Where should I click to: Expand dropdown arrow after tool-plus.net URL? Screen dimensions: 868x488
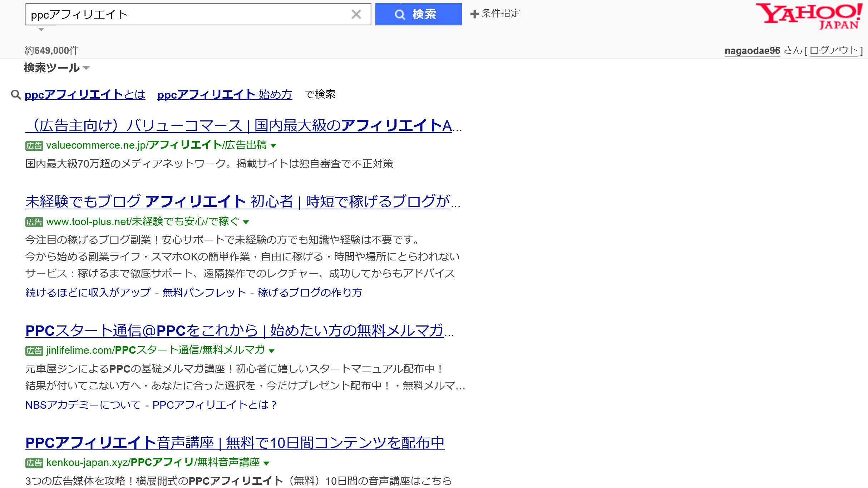click(x=246, y=222)
